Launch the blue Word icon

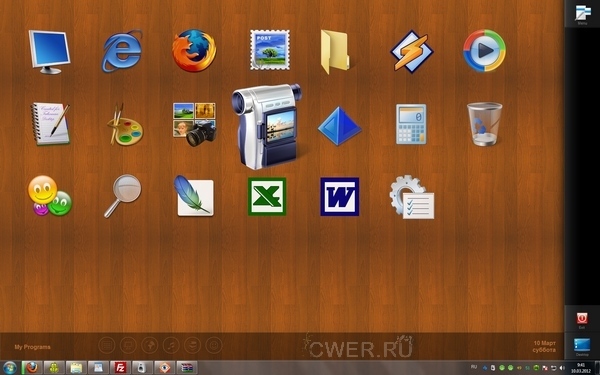coord(340,196)
